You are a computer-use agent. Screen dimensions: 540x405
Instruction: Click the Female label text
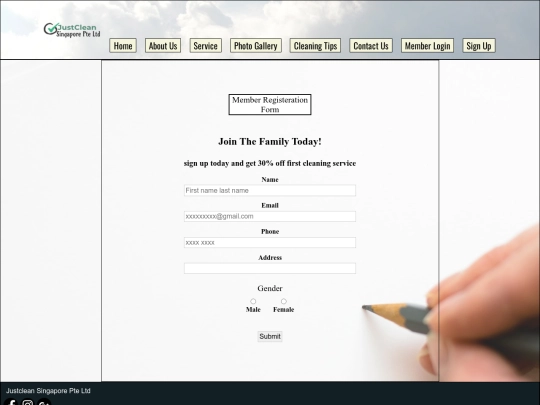(284, 310)
